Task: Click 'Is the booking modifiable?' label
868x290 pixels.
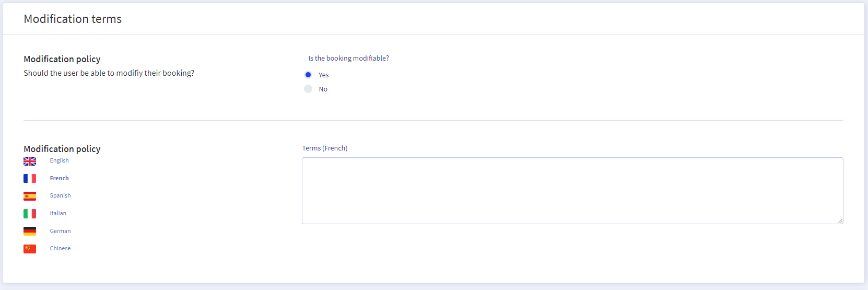Action: (349, 58)
